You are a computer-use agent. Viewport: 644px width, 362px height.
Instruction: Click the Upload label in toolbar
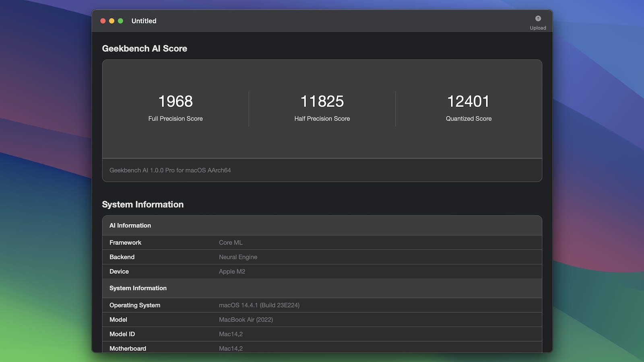click(538, 28)
